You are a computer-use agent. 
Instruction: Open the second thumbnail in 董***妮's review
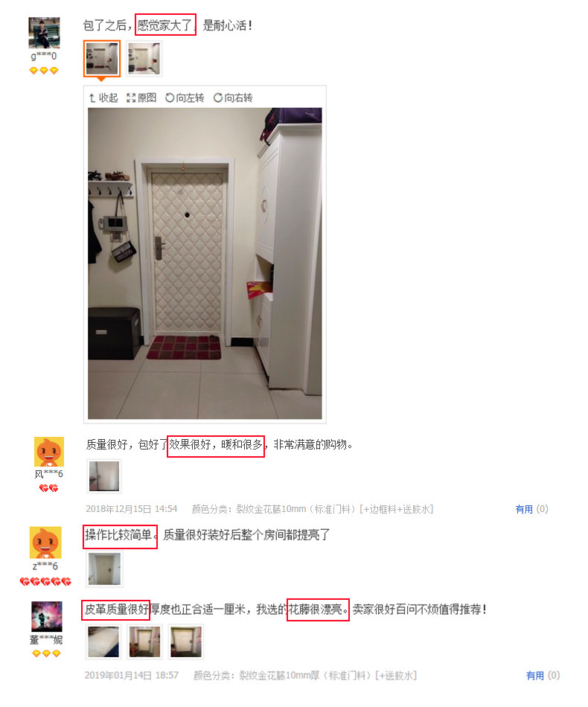tap(144, 642)
